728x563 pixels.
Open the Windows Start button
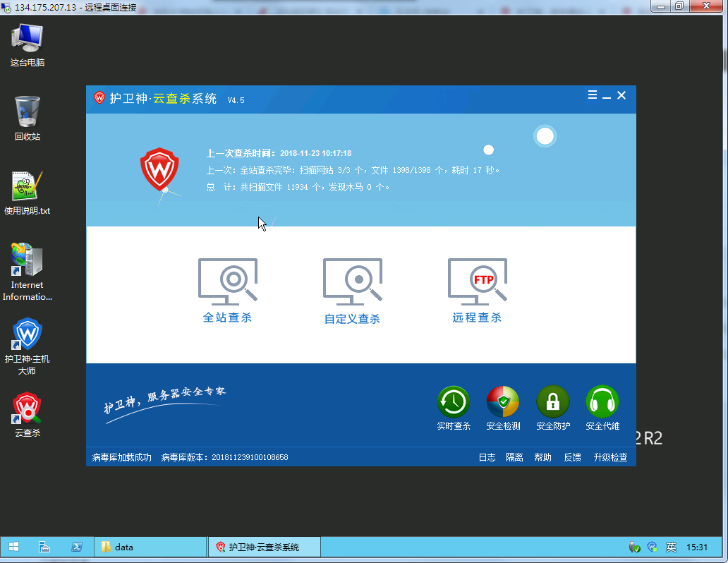point(13,547)
